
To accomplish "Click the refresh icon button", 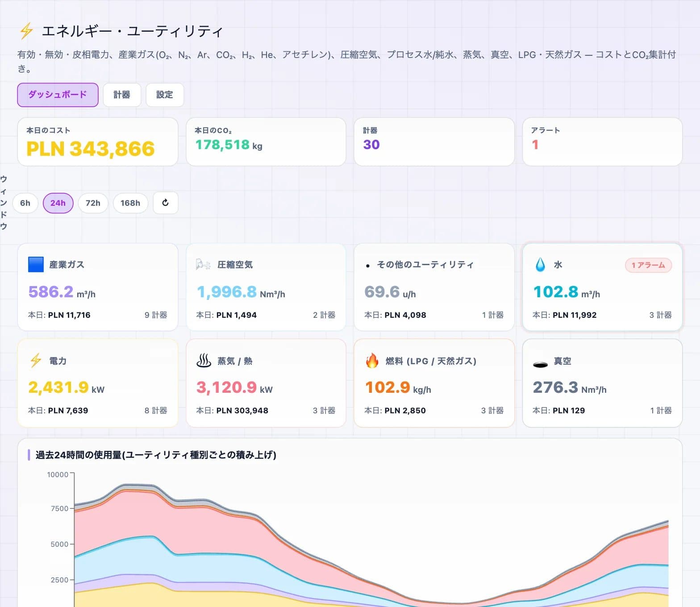I will pos(166,203).
